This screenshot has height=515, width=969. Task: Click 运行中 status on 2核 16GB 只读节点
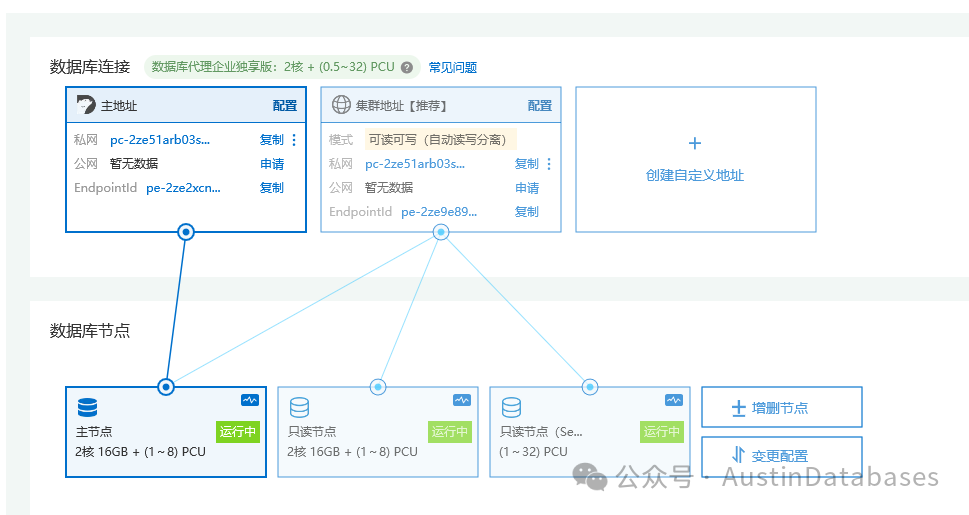[450, 432]
